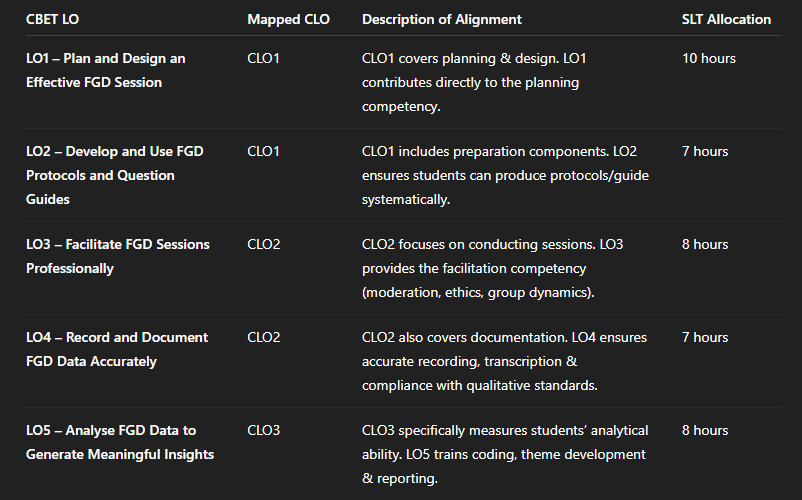
Task: Select the LO5 Analyse FGD Data cell
Action: click(x=119, y=442)
